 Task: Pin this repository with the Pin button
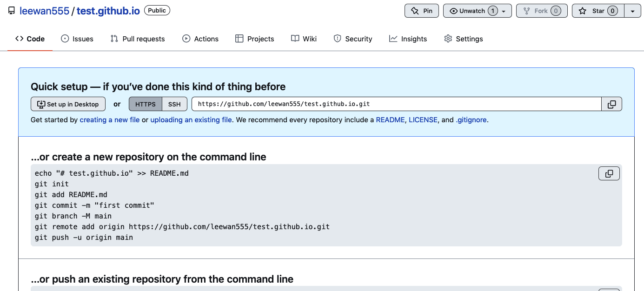point(422,11)
